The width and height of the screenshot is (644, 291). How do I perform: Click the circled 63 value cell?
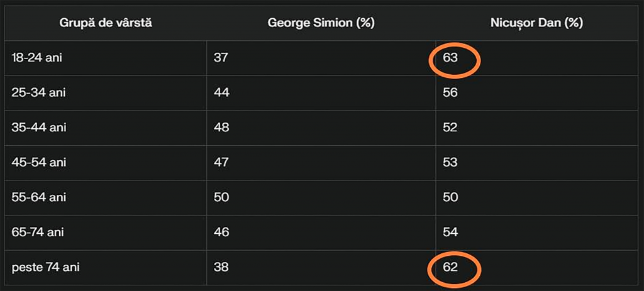450,58
